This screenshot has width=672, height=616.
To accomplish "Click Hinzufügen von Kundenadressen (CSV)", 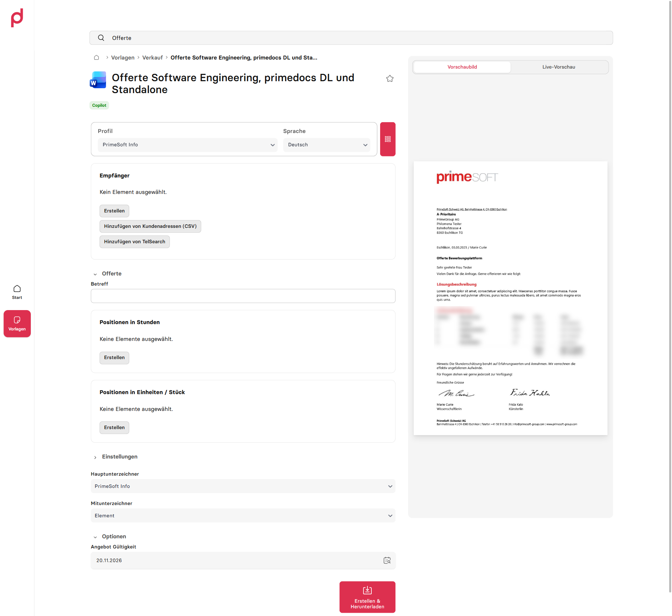I will pos(150,226).
